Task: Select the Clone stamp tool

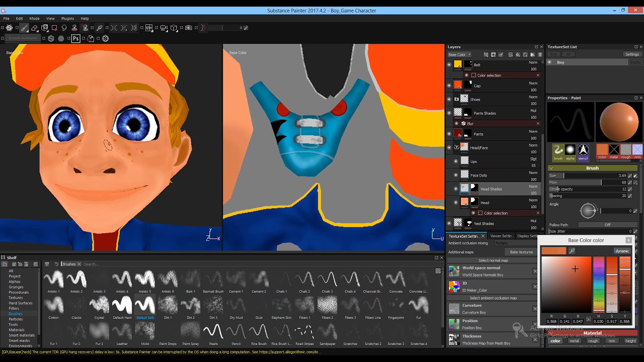Action: (74, 28)
